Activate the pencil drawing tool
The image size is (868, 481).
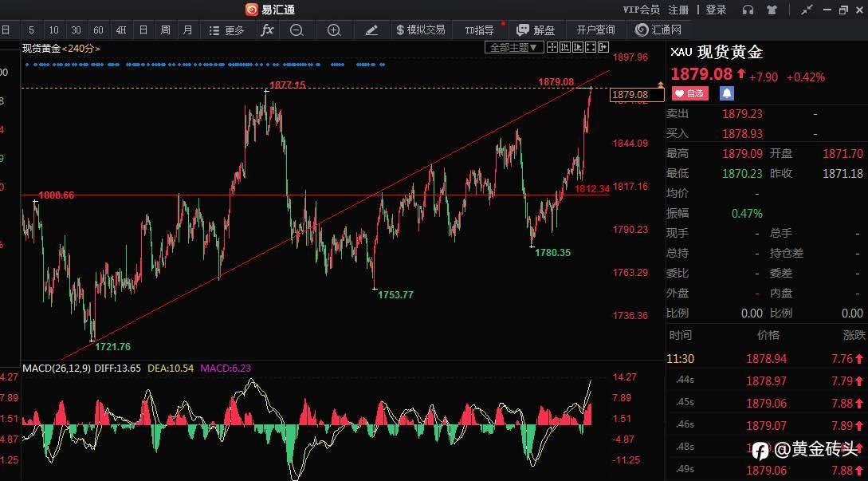point(371,30)
